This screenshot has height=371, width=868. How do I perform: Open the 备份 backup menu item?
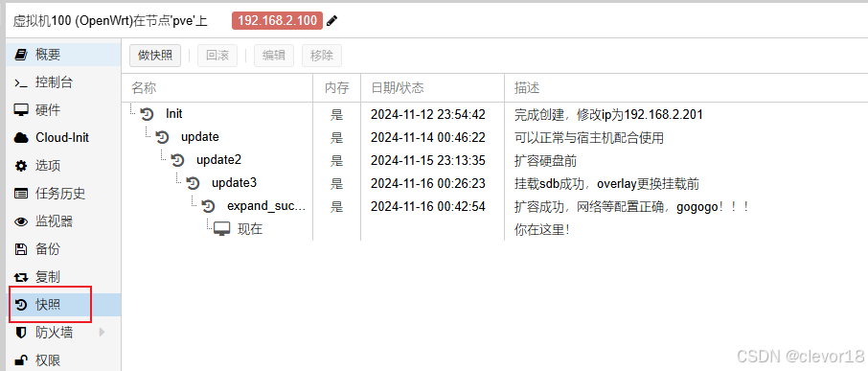(x=63, y=249)
